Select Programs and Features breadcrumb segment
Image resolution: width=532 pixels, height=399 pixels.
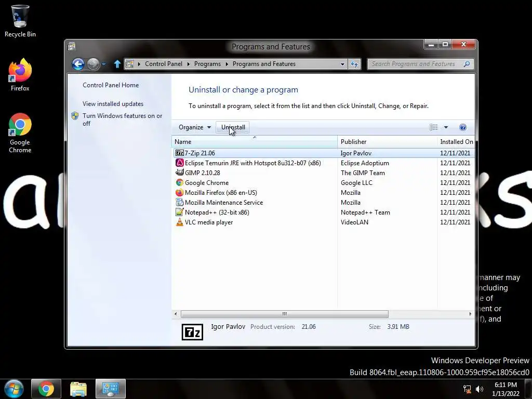click(264, 64)
